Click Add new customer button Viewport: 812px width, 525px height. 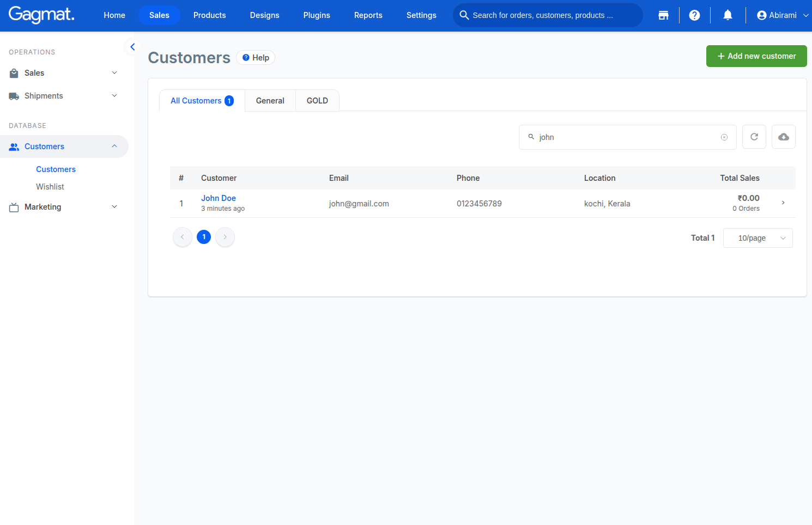pyautogui.click(x=756, y=56)
